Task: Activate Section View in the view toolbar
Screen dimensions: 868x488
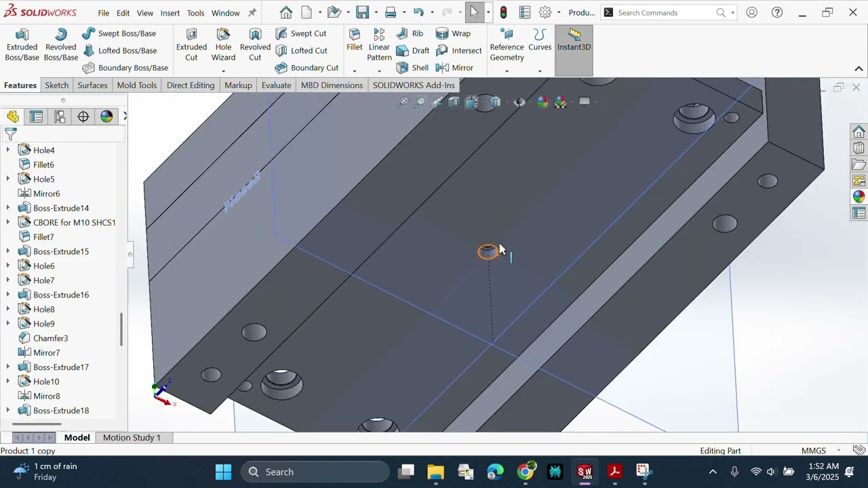Action: click(x=454, y=102)
